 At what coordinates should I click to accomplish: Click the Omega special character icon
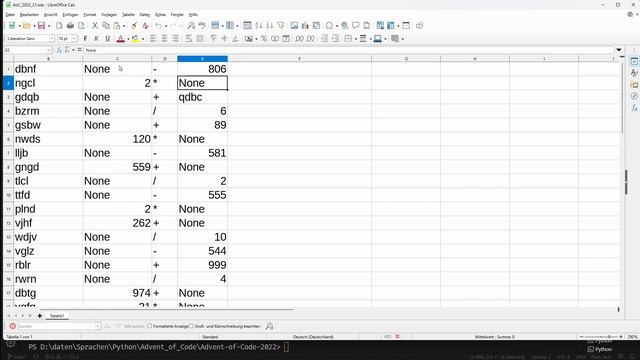tap(329, 26)
